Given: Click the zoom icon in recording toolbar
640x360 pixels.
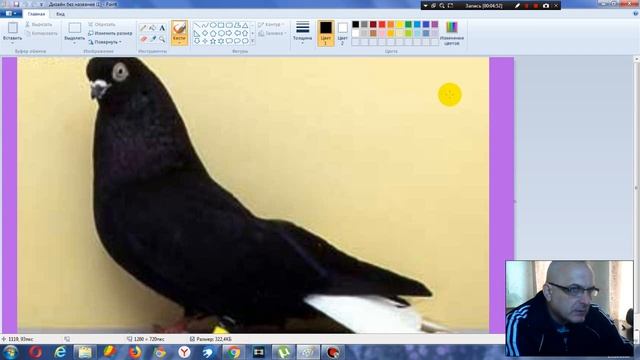Looking at the screenshot, I should coord(442,6).
